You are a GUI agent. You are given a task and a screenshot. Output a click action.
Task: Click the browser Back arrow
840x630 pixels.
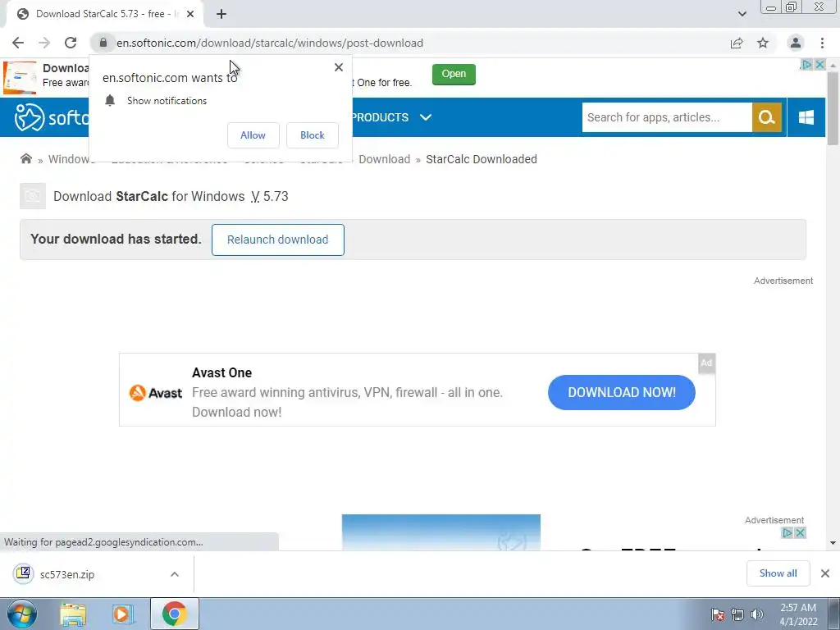tap(18, 43)
